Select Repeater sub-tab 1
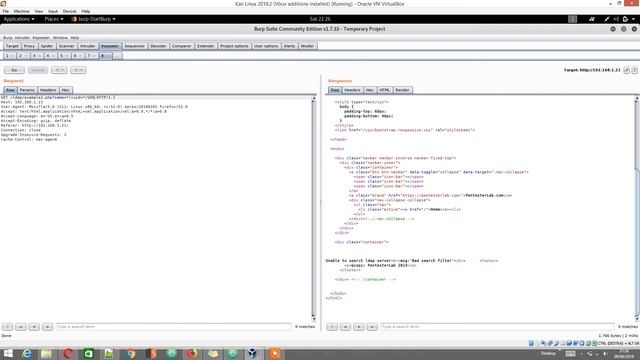 (10, 56)
